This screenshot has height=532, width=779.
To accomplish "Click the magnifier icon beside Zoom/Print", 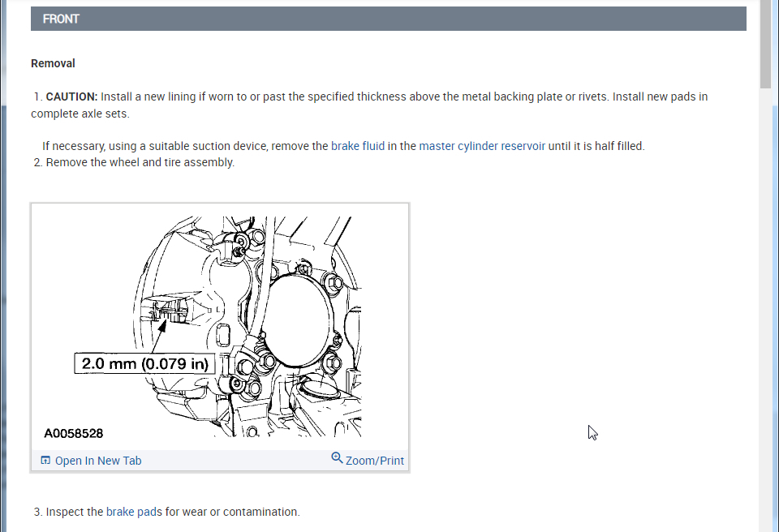I will (x=337, y=457).
